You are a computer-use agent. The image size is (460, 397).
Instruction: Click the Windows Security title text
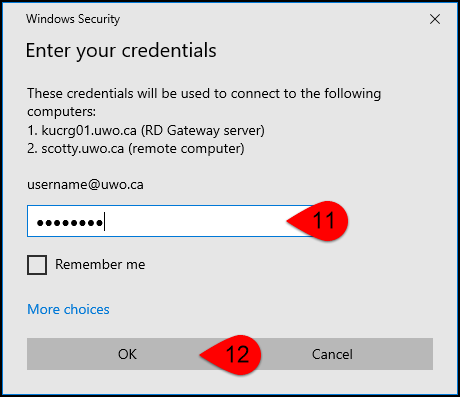73,19
